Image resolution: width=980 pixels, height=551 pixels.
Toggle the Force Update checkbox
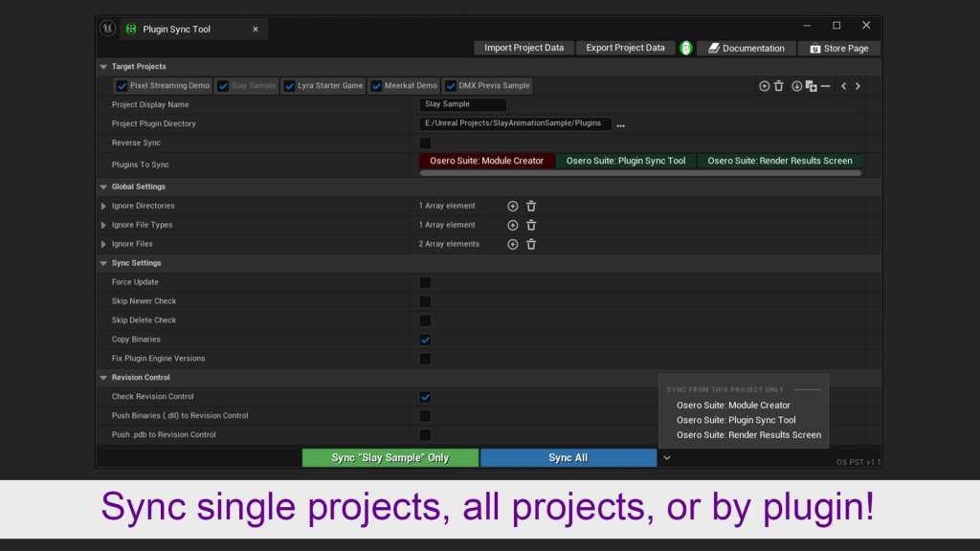point(425,282)
